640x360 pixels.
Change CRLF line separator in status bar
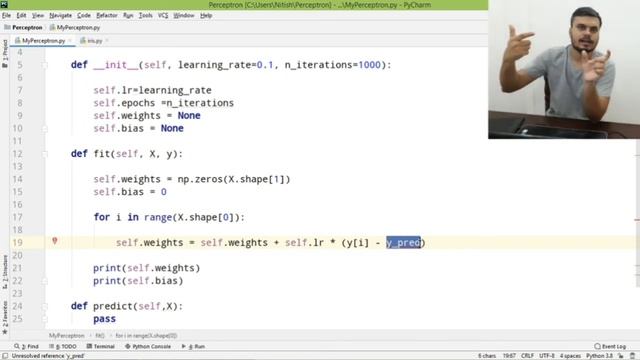(x=527, y=356)
